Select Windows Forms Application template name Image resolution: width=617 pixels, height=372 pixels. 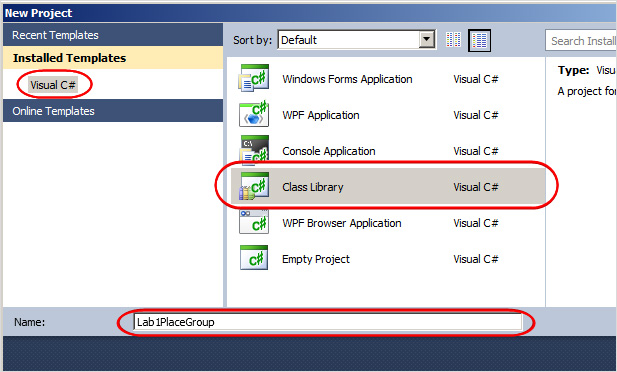click(x=347, y=79)
